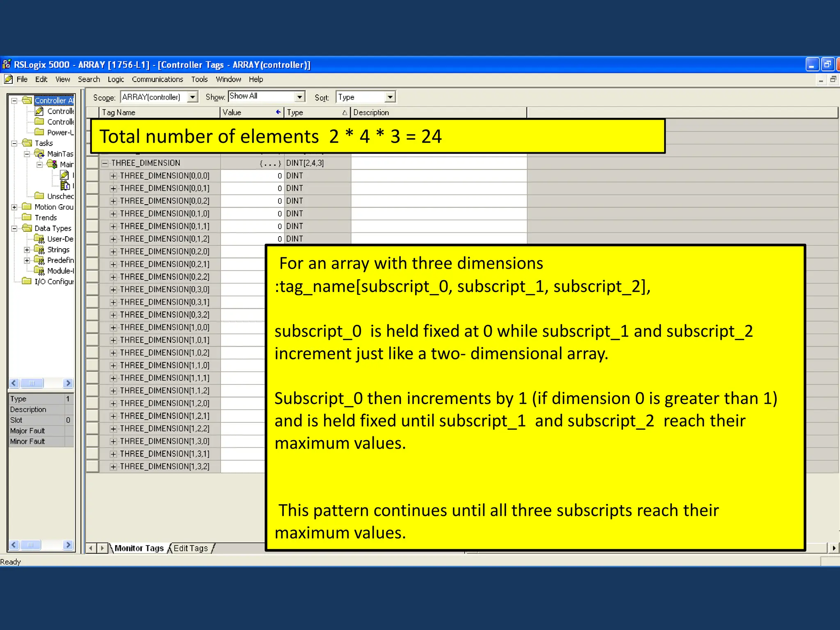Select the value cell of THREE_DIMENSION[0,0,0]
840x630 pixels.
pyautogui.click(x=252, y=176)
